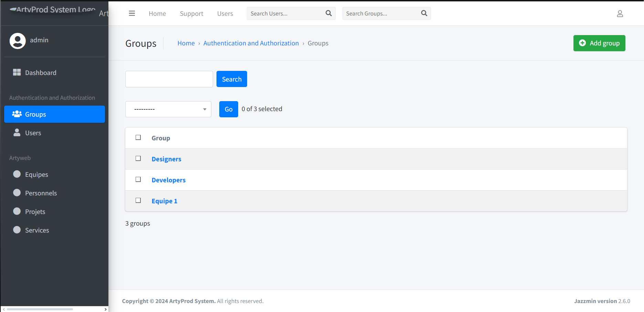Screen dimensions: 644x312
Task: Open the user account icon menu
Action: [x=620, y=14]
